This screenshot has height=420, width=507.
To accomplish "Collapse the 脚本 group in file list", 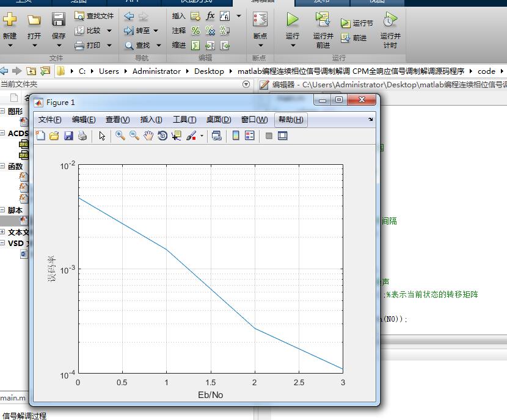I will click(x=2, y=210).
